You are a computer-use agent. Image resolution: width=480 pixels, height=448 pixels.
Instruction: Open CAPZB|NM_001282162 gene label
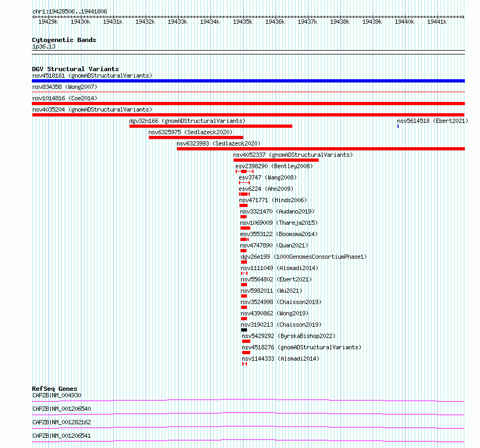[61, 422]
